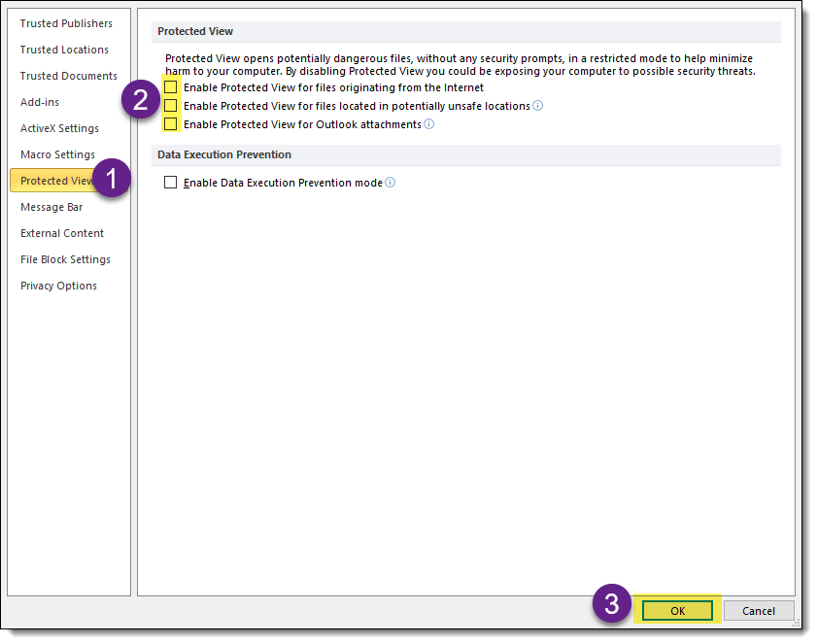The image size is (817, 644).
Task: Select Protected View in sidebar
Action: pos(56,181)
